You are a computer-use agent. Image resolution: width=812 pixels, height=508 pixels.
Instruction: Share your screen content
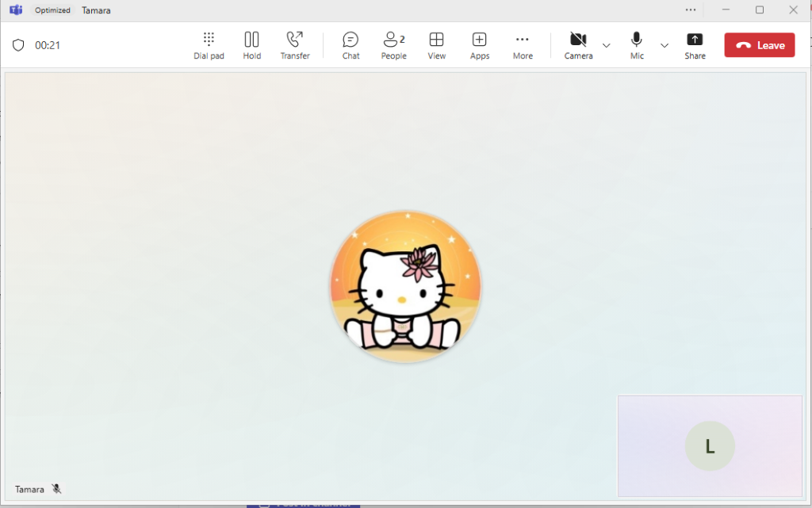coord(695,45)
